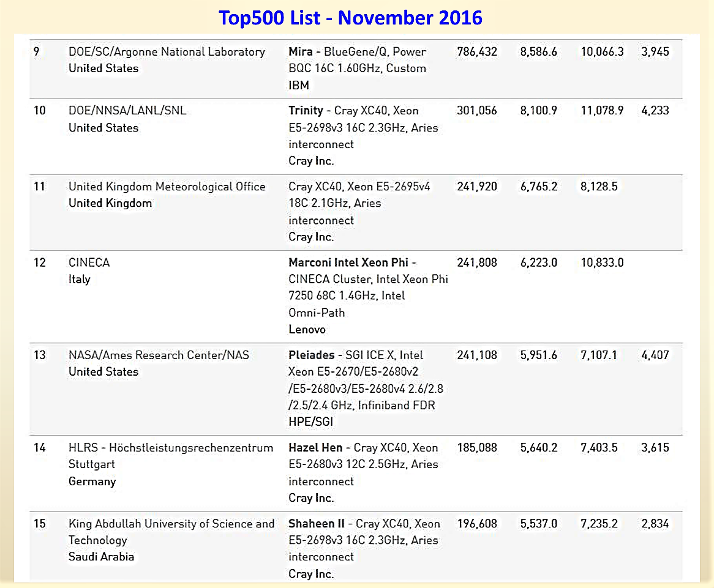Select 'King Abdullah University of Science and' site
714x588 pixels.
(171, 524)
